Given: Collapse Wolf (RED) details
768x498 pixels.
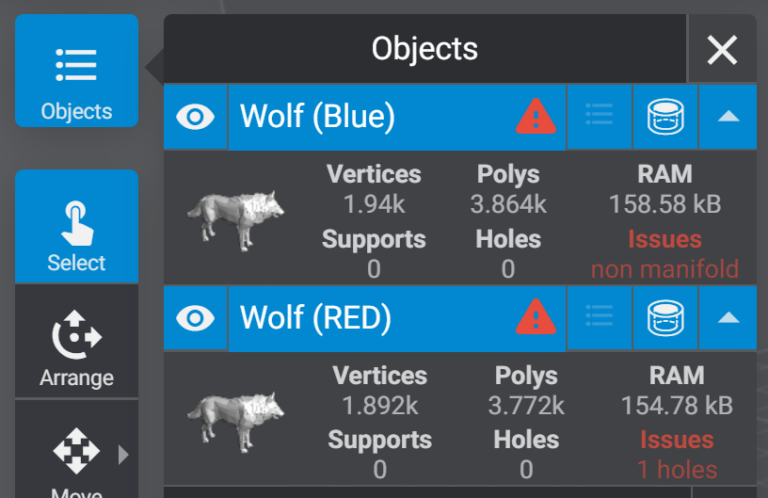Looking at the screenshot, I should tap(728, 318).
